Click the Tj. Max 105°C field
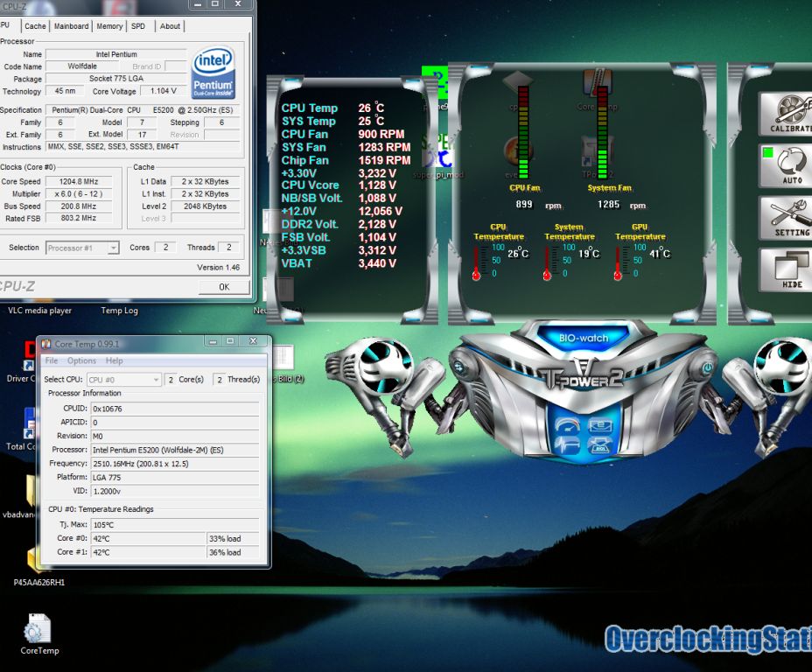The height and width of the screenshot is (672, 812). pyautogui.click(x=175, y=525)
